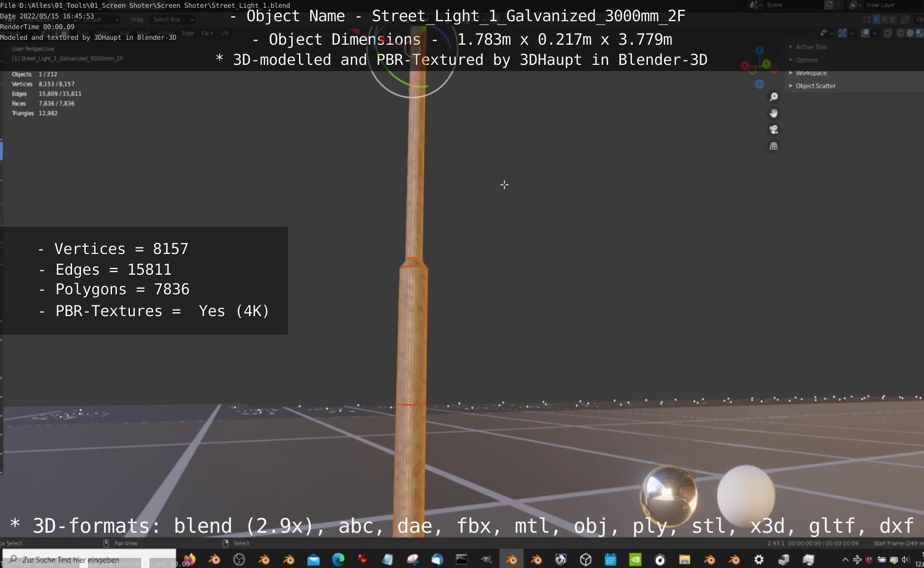
Task: Open the UV menu in viewport header
Action: 225,33
